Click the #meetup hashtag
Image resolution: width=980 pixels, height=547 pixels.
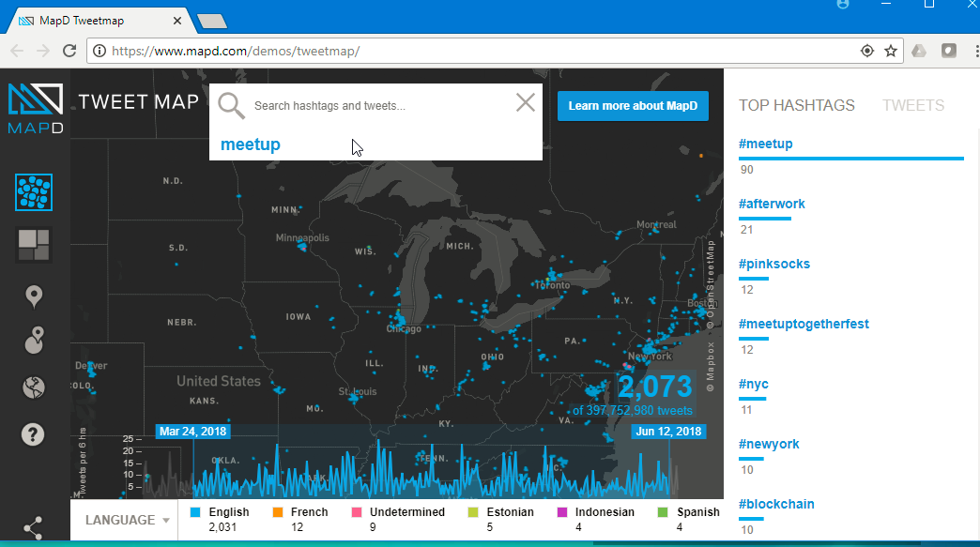766,144
